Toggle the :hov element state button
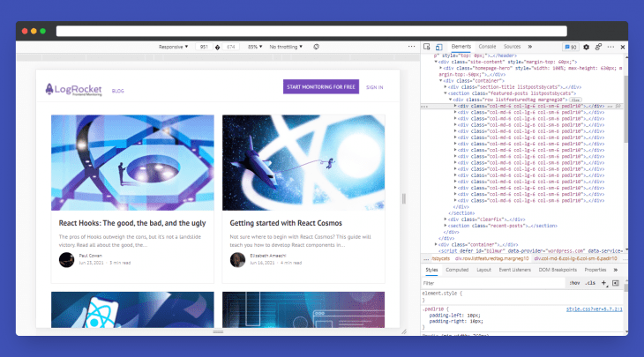644x357 pixels. pos(574,283)
